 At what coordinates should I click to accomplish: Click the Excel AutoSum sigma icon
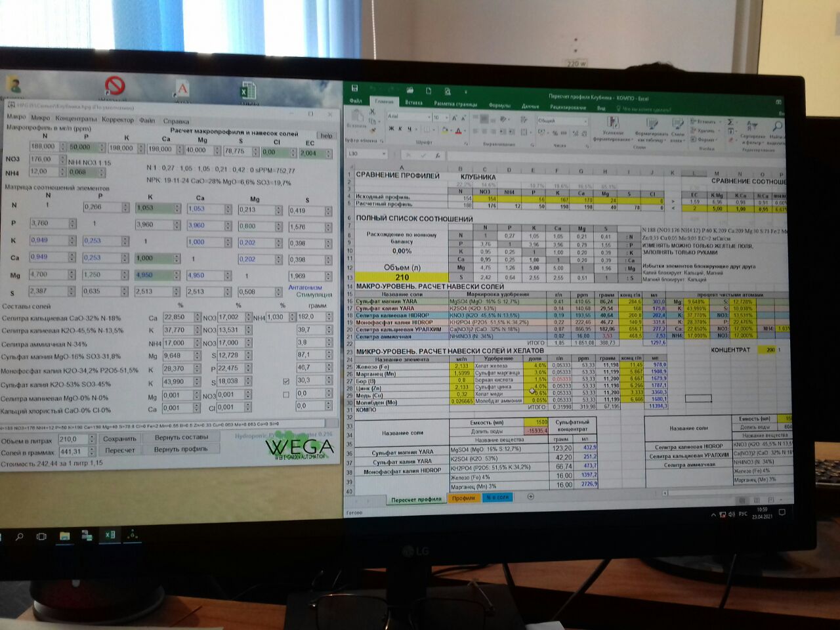pos(730,122)
